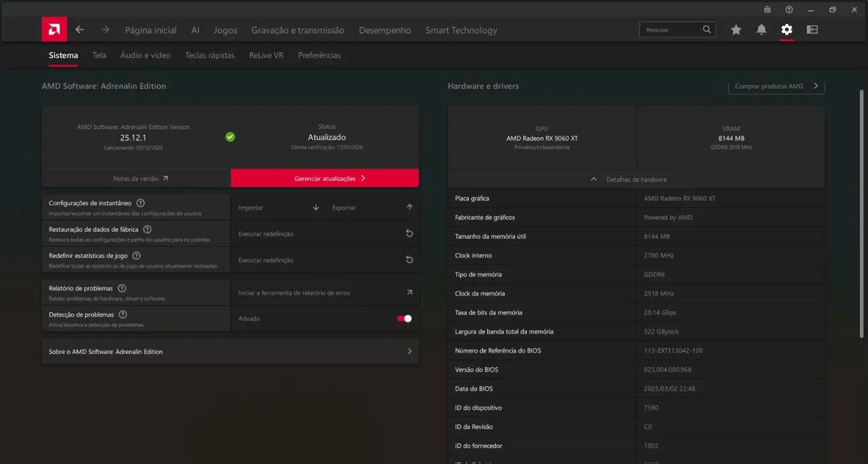This screenshot has height=464, width=868.
Task: Click the Exportar up arrow icon
Action: (410, 208)
